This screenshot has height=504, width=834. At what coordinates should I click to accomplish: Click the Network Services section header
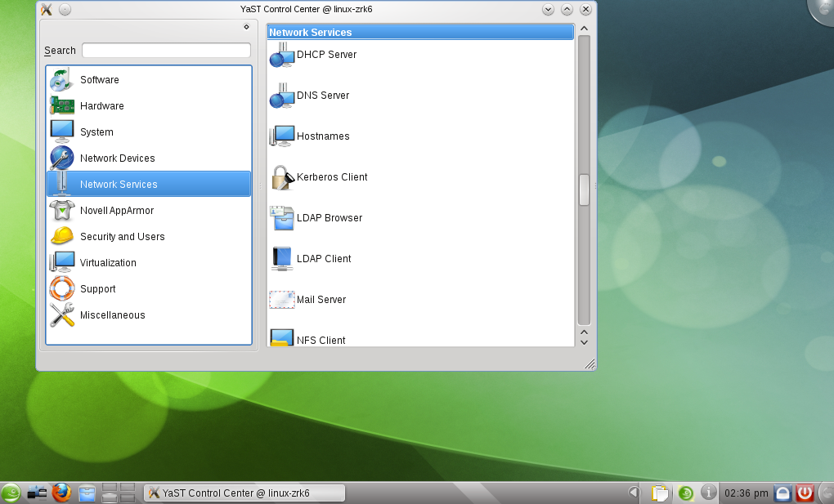[420, 33]
